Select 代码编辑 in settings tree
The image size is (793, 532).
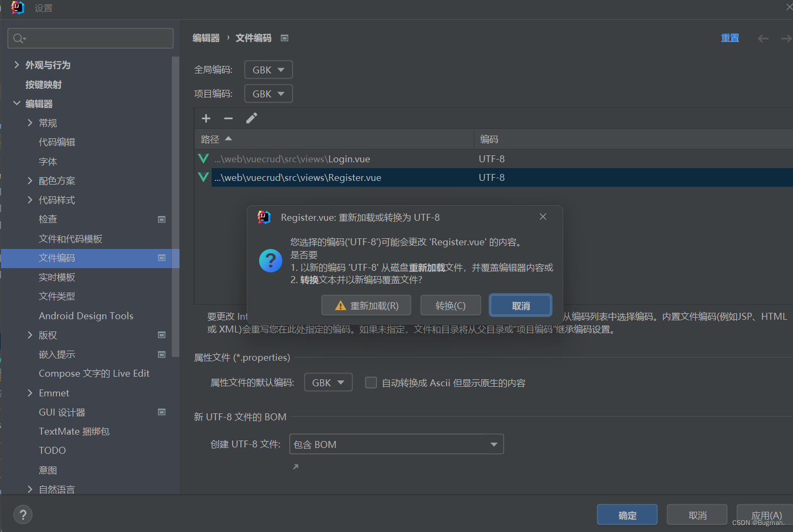(x=57, y=142)
